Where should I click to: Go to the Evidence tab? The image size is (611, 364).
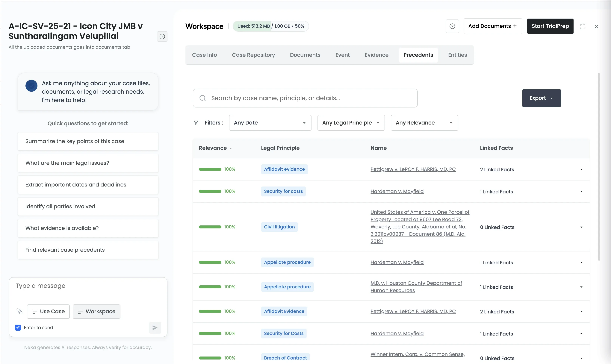pos(376,55)
